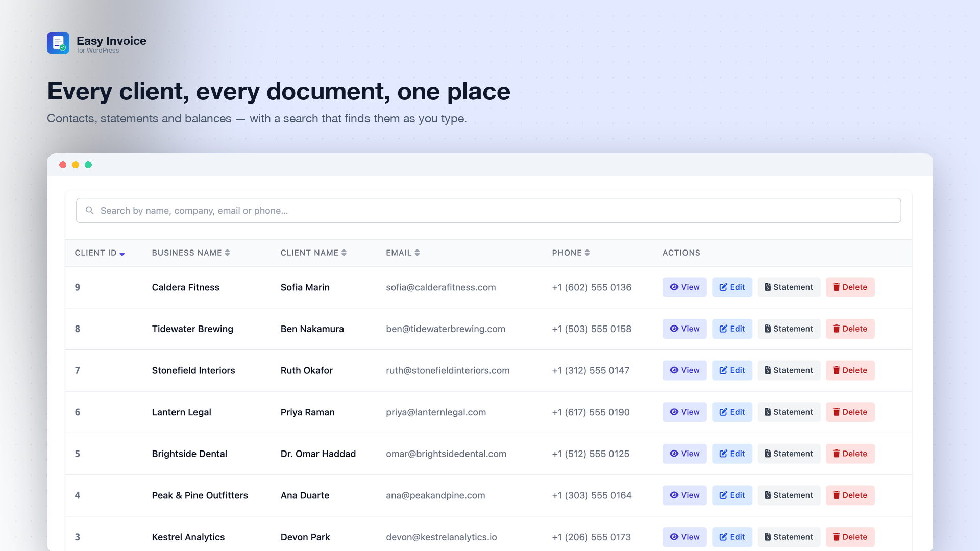Delete Caldera Fitness client

coord(850,287)
